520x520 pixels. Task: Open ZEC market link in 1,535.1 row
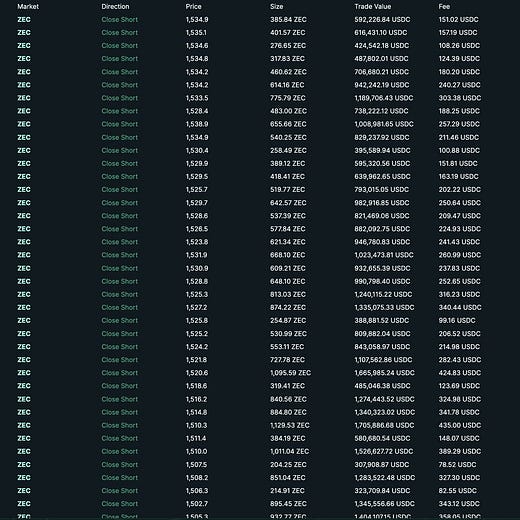click(x=24, y=33)
